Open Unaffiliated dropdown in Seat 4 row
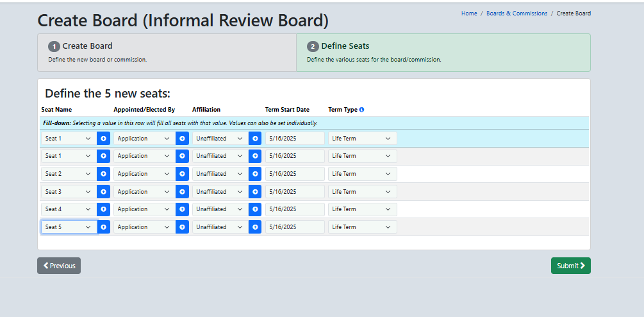 (x=220, y=209)
